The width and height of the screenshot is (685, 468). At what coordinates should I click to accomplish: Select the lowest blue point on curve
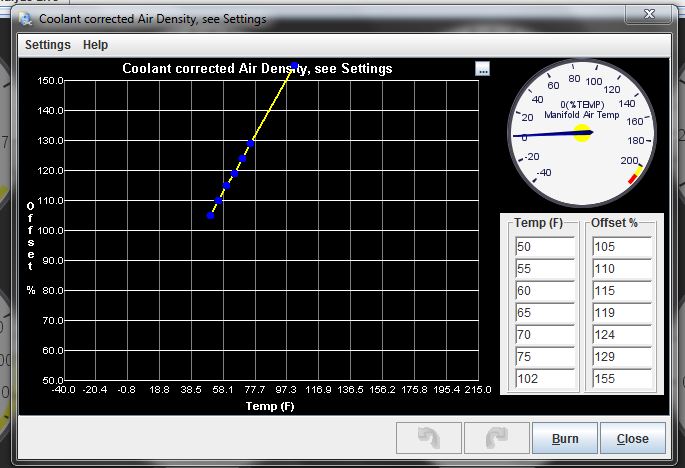[210, 215]
